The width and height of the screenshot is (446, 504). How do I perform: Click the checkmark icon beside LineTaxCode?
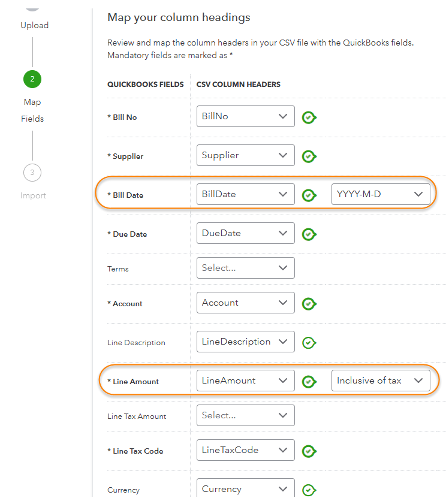pos(309,451)
